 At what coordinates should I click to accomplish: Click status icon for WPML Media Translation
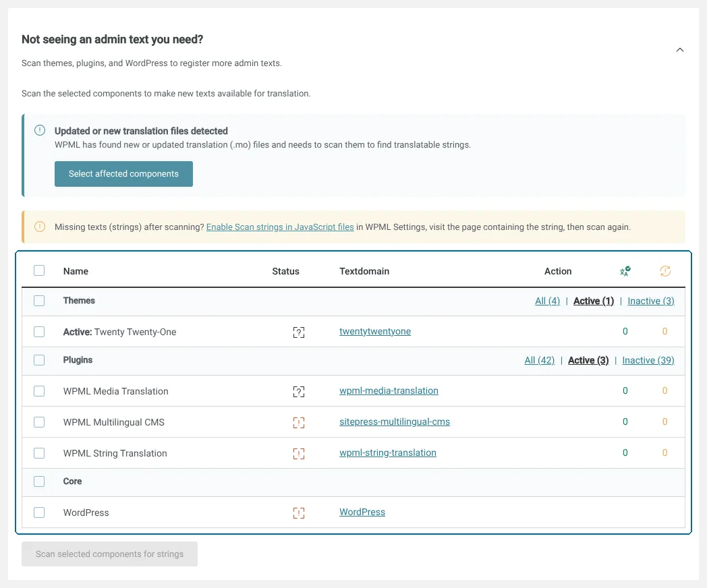click(x=298, y=392)
